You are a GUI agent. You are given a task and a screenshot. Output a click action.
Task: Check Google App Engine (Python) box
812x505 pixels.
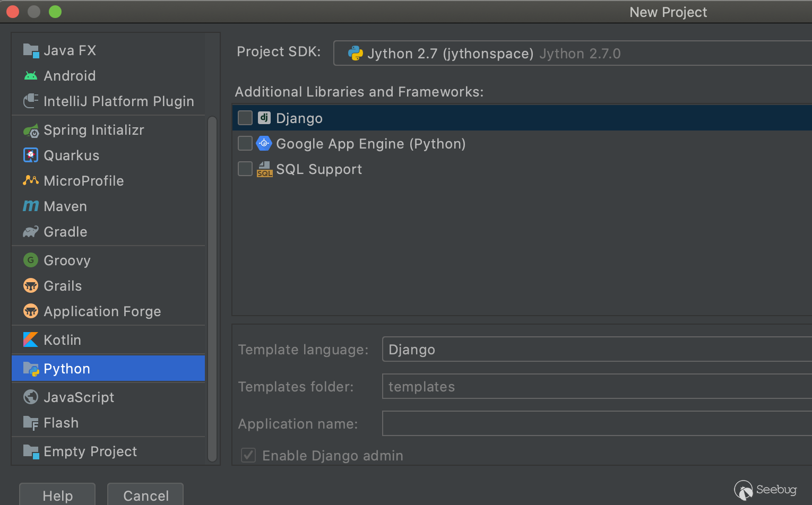(x=245, y=143)
